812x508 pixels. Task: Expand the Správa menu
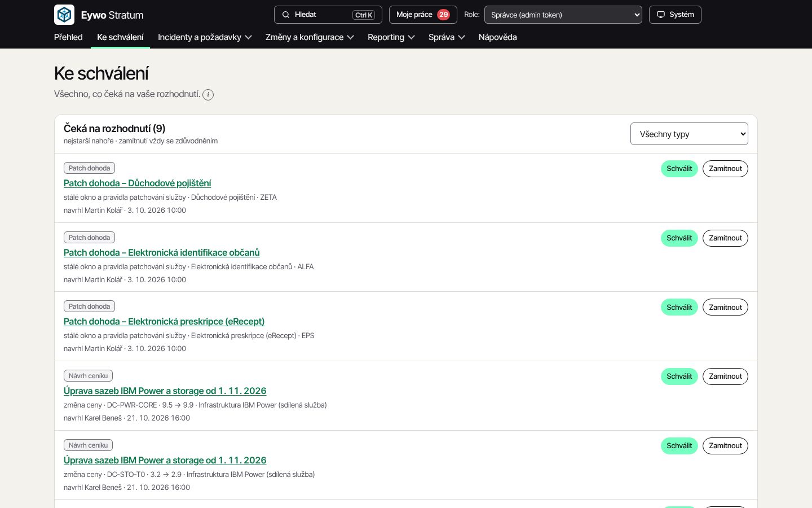[447, 37]
